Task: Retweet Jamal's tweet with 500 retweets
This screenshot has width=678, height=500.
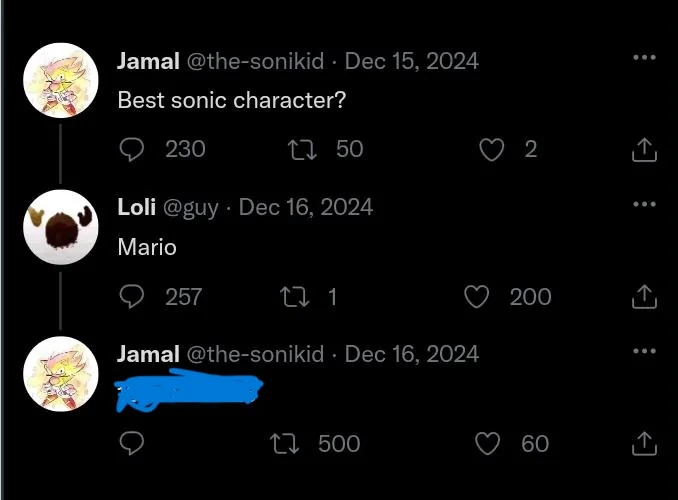Action: 284,444
